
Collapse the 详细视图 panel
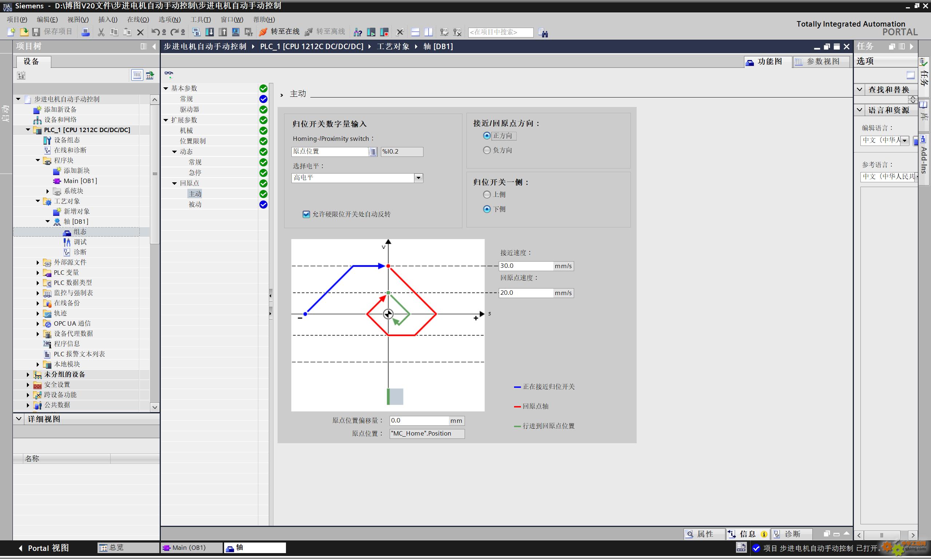tap(19, 419)
